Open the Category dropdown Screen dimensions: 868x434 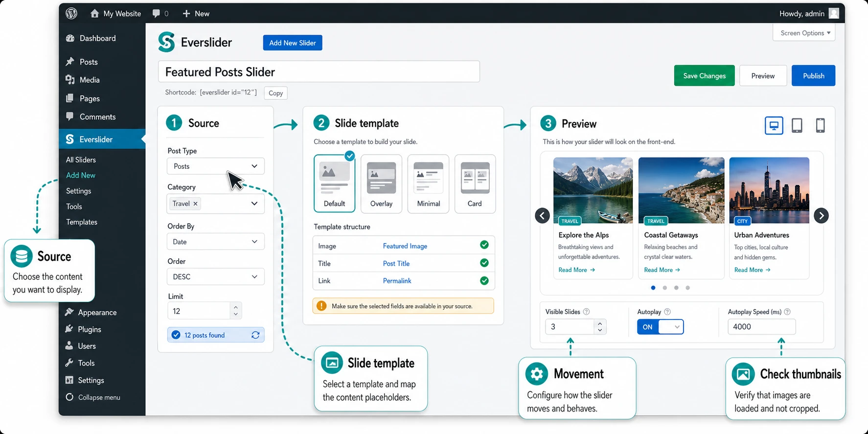[215, 204]
